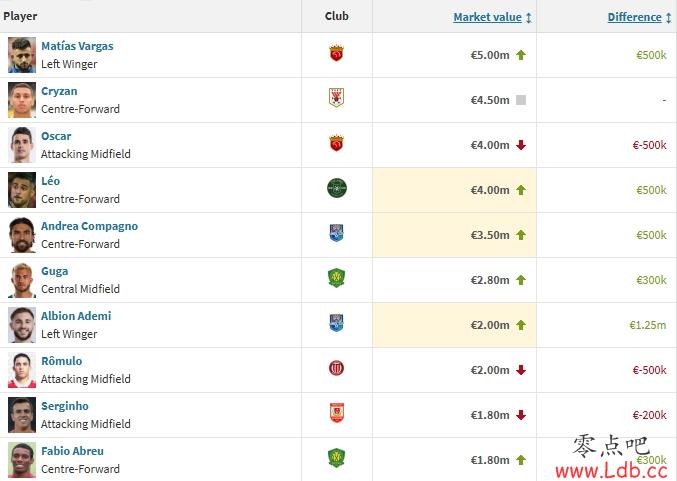Viewport: 677px width, 481px height.
Task: Click Fabio Abreu's portrait photo
Action: pyautogui.click(x=22, y=460)
